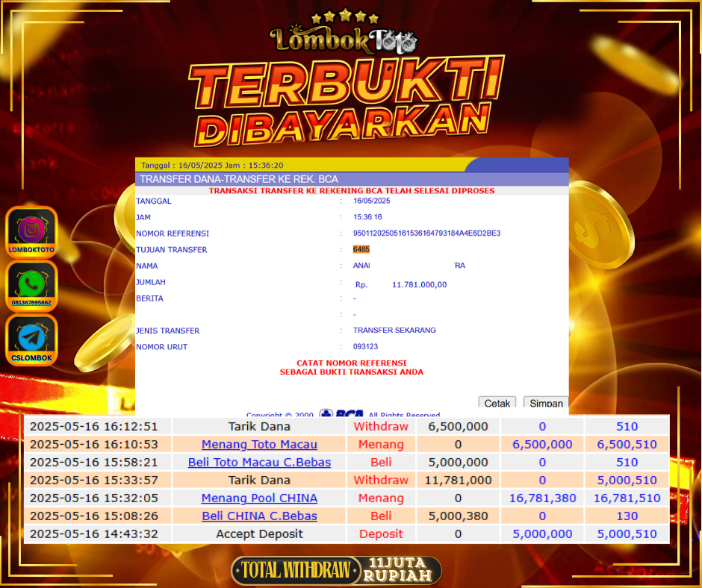This screenshot has width=702, height=588.
Task: Click the highlighted account number 6485
Action: 361,250
